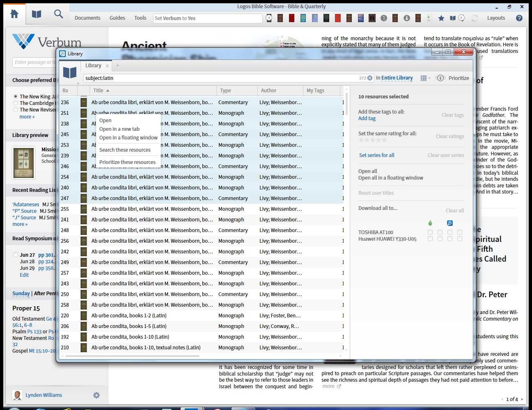The height and width of the screenshot is (410, 532).
Task: Click the Prioritize button
Action: point(459,78)
